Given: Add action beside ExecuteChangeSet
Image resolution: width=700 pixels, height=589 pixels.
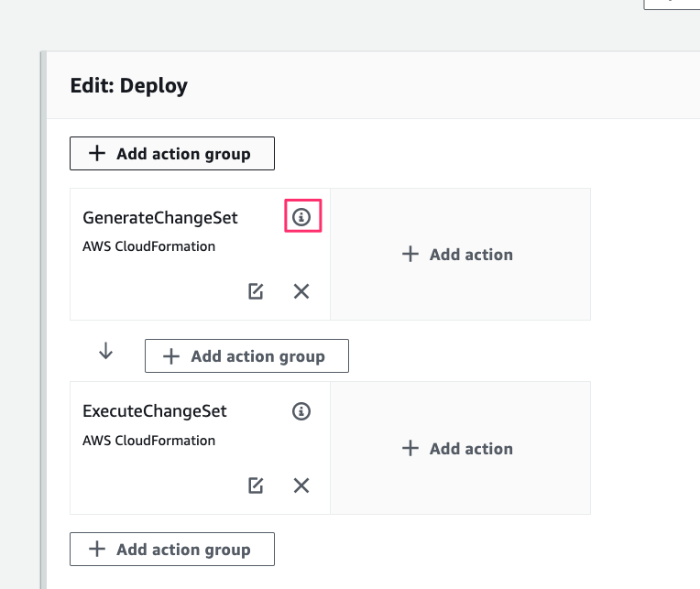Looking at the screenshot, I should pyautogui.click(x=459, y=449).
